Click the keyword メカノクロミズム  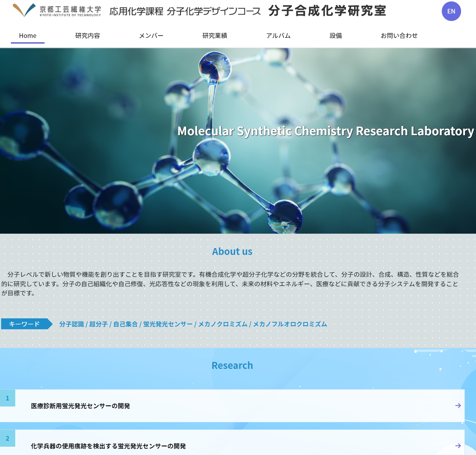point(223,324)
